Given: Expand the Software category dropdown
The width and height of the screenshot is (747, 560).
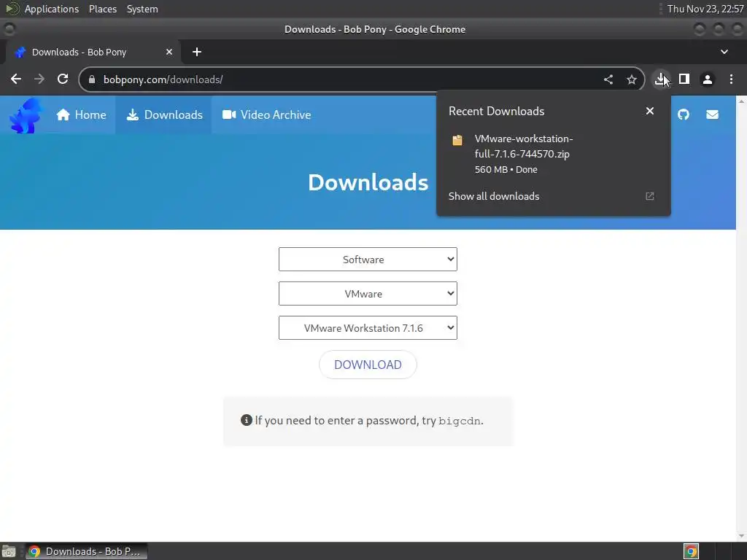Looking at the screenshot, I should point(368,260).
